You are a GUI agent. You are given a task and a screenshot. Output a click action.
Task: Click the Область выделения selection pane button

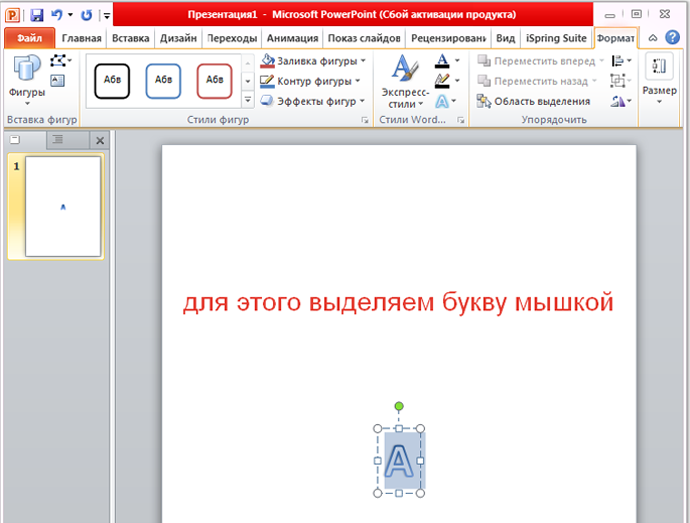pyautogui.click(x=533, y=102)
